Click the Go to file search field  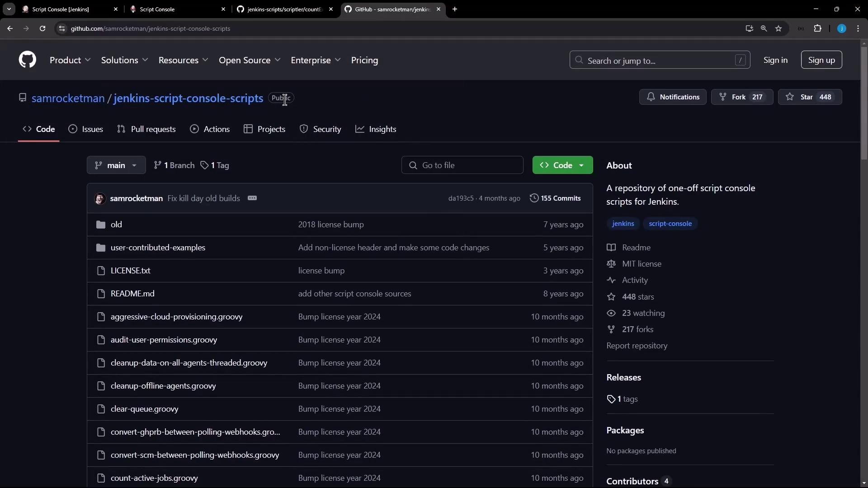[x=462, y=165]
